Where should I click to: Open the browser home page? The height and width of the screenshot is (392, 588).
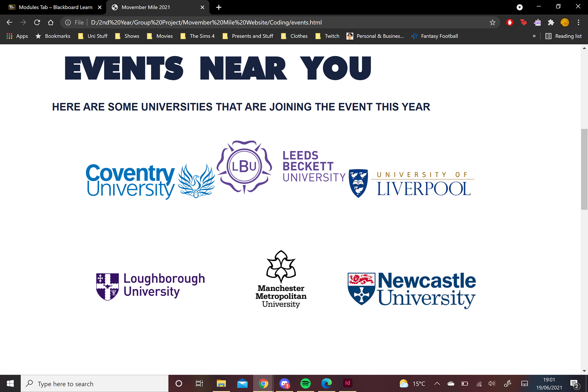tap(51, 22)
